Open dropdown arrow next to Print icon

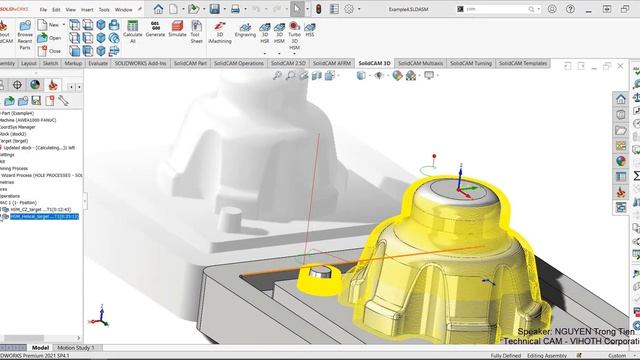tap(245, 9)
